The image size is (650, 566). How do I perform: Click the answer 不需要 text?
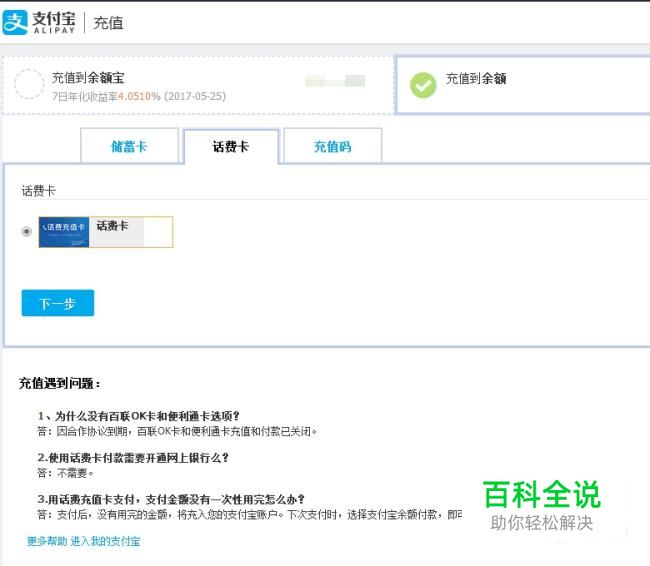tap(75, 473)
